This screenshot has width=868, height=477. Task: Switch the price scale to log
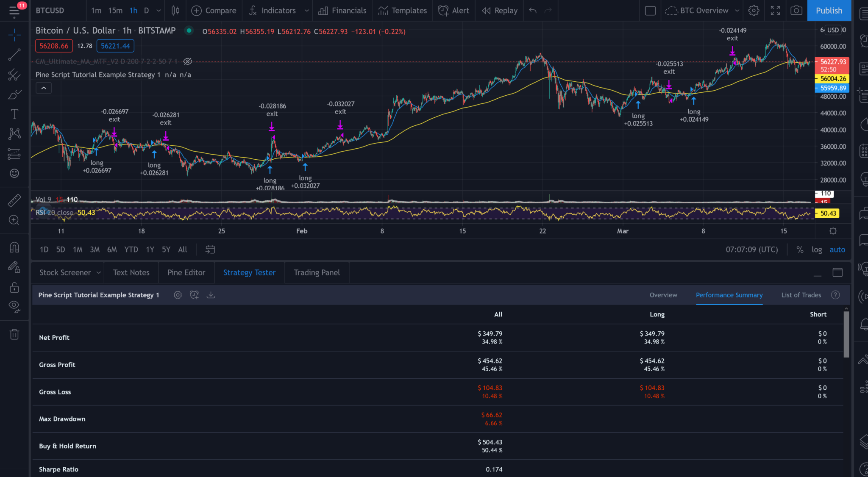tap(817, 250)
